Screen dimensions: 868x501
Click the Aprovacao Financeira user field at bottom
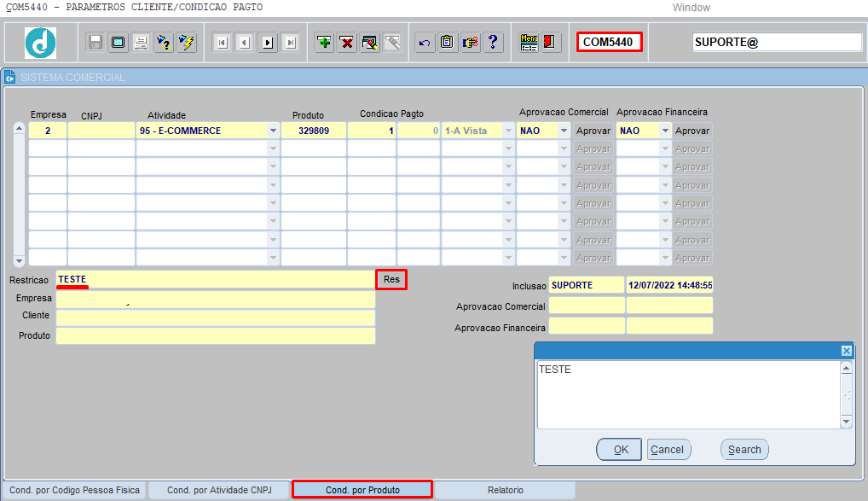click(587, 326)
